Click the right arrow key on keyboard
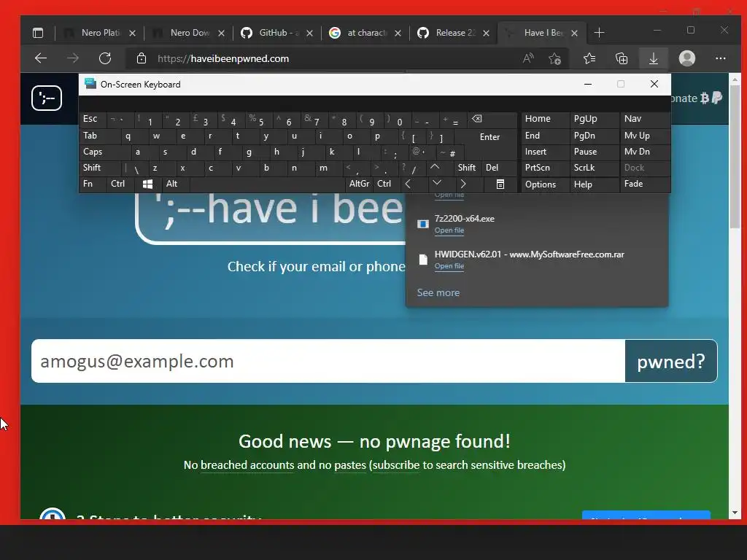 (463, 184)
